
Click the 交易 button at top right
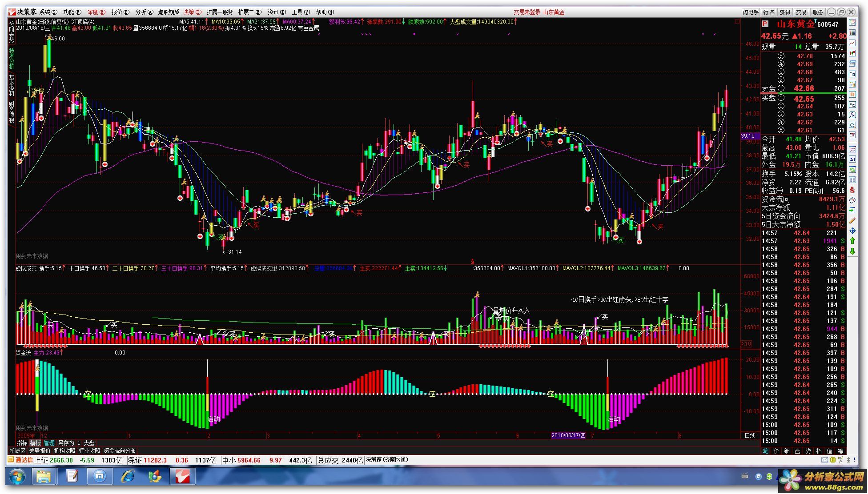click(x=801, y=12)
